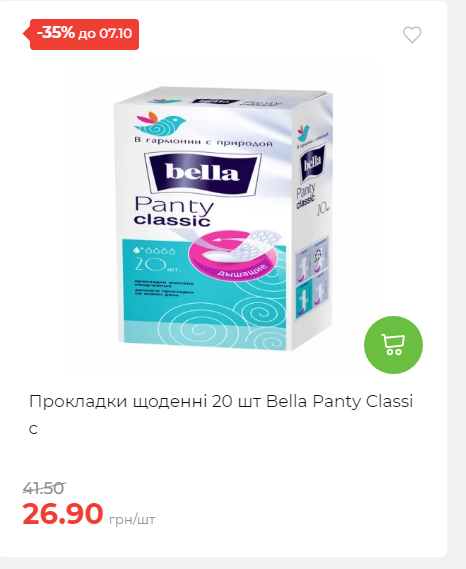Click the грн/шт unit label
Image resolution: width=466 pixels, height=569 pixels.
132,520
